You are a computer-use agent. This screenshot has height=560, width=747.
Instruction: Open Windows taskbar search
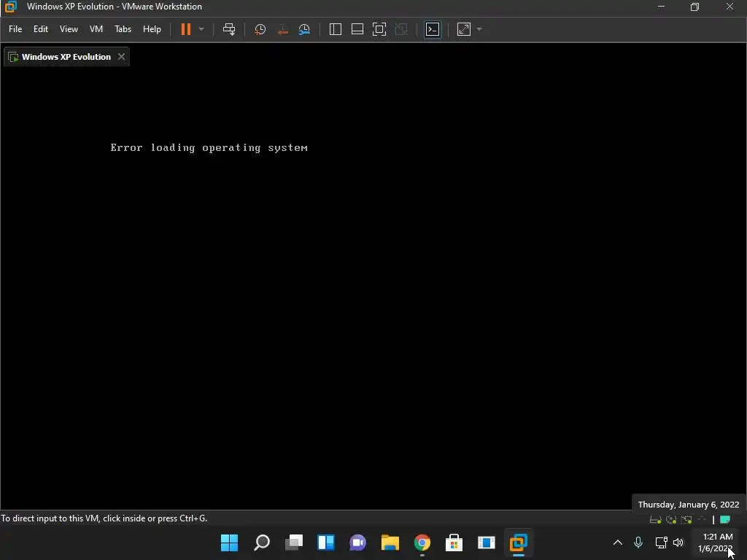tap(262, 542)
